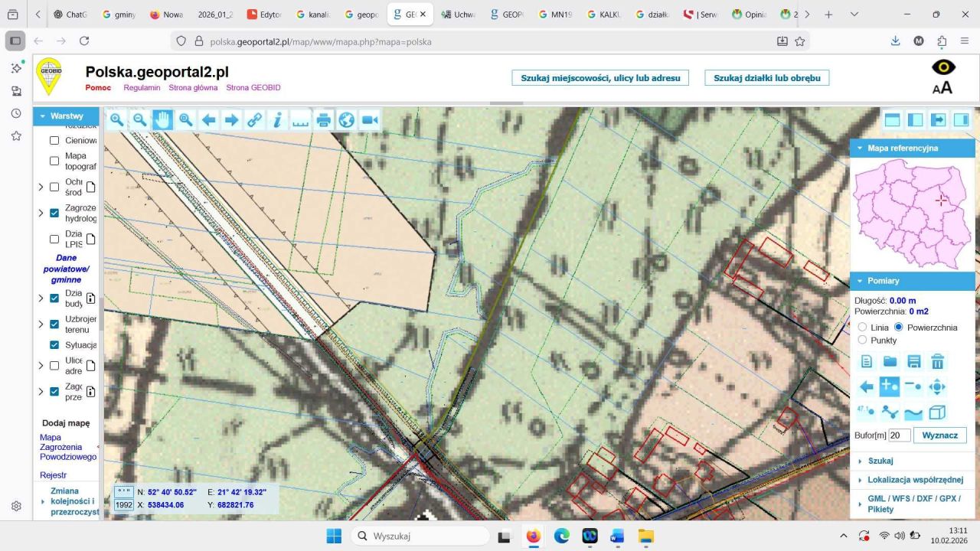
Task: Click the Bufor[m] value input field
Action: [x=899, y=435]
